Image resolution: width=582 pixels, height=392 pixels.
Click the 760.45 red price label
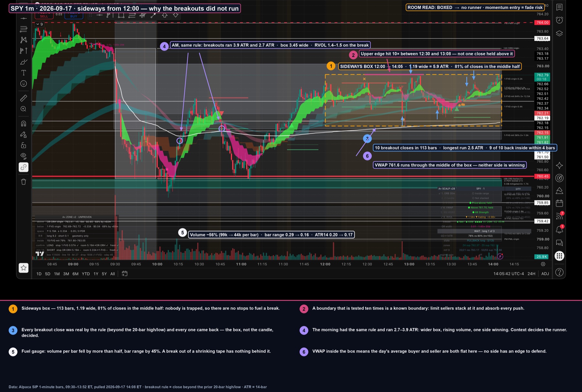(543, 176)
